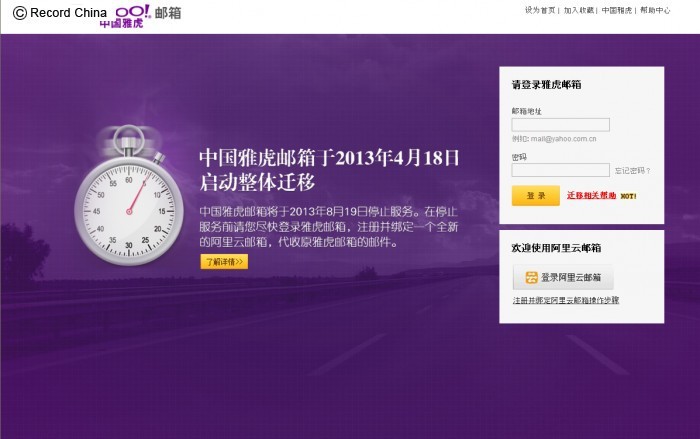Focus the 邮箱地址 input field
This screenshot has width=700, height=439.
pyautogui.click(x=560, y=125)
